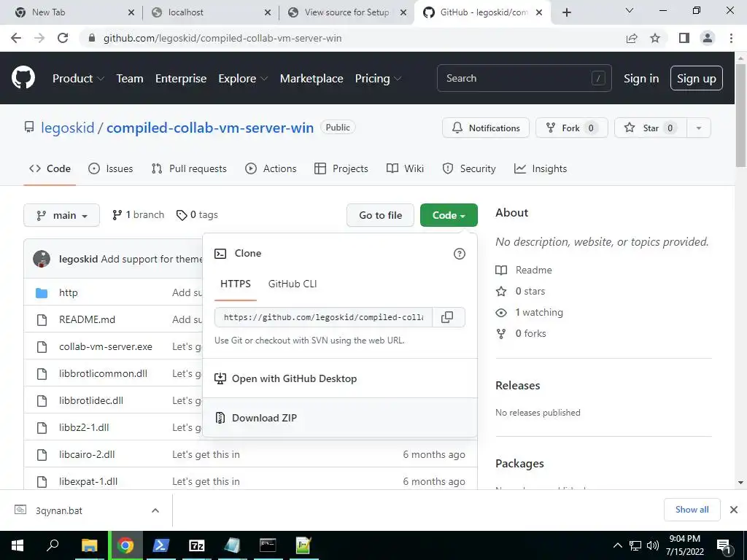Click Download ZIP
747x560 pixels.
(340, 418)
